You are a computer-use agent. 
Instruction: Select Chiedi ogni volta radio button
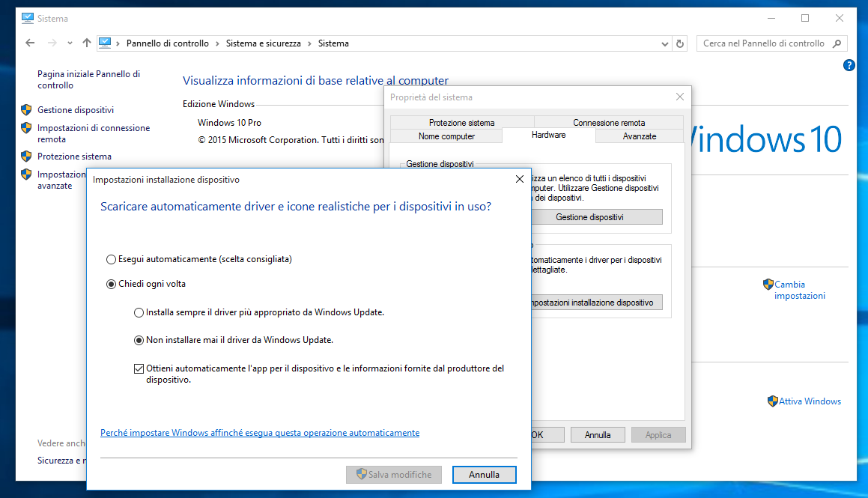coord(146,284)
